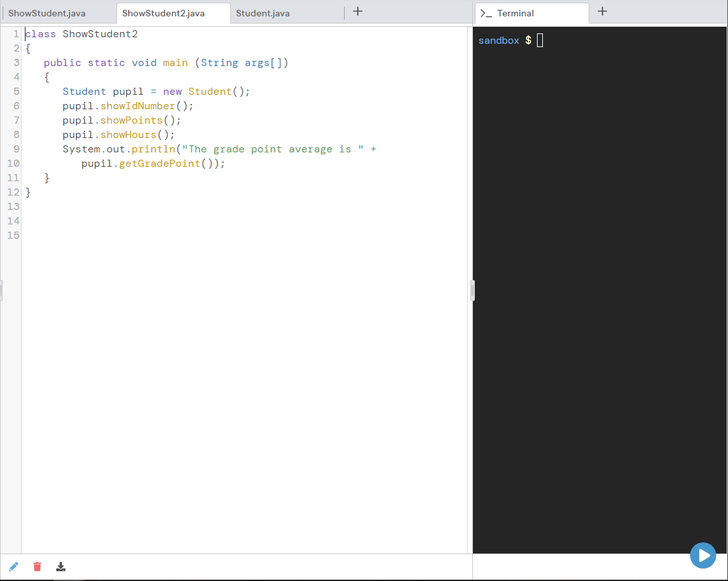Viewport: 728px width, 581px height.
Task: Run the program with the blue play button
Action: 703,555
